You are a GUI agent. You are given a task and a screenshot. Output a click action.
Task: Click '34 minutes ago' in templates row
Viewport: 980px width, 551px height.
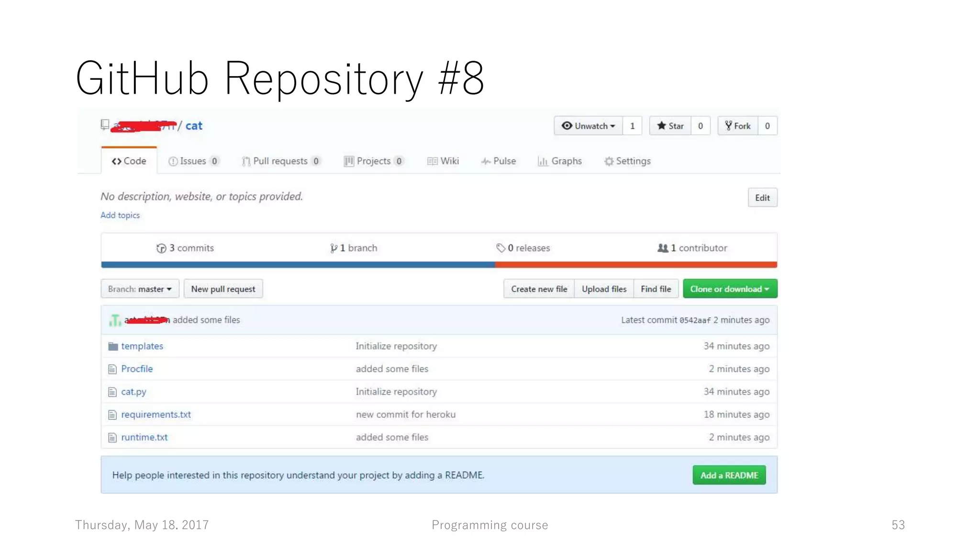(x=736, y=346)
